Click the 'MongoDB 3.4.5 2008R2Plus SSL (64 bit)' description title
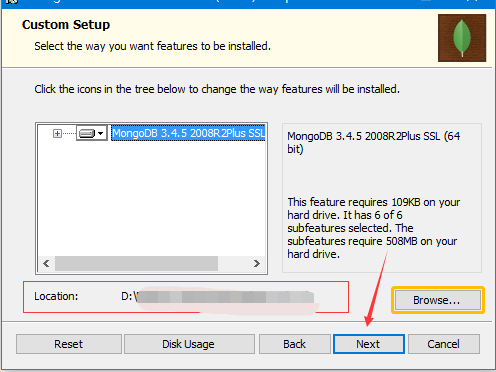 tap(374, 143)
